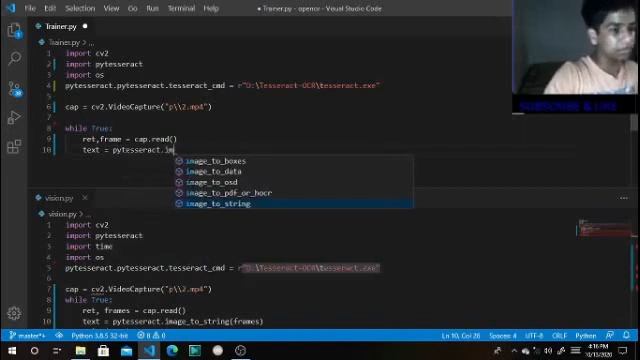Open the Search view in activity bar
640x360 pixels.
14,58
